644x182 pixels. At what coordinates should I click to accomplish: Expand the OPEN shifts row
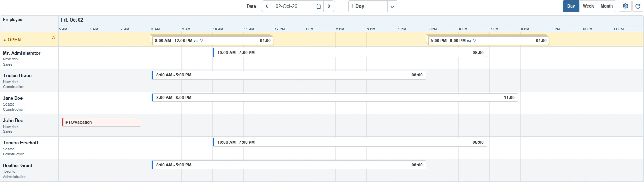[x=5, y=40]
